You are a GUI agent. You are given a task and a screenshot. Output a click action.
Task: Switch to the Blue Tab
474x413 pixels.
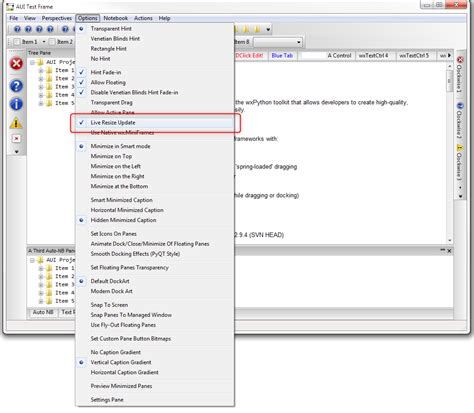[x=282, y=56]
